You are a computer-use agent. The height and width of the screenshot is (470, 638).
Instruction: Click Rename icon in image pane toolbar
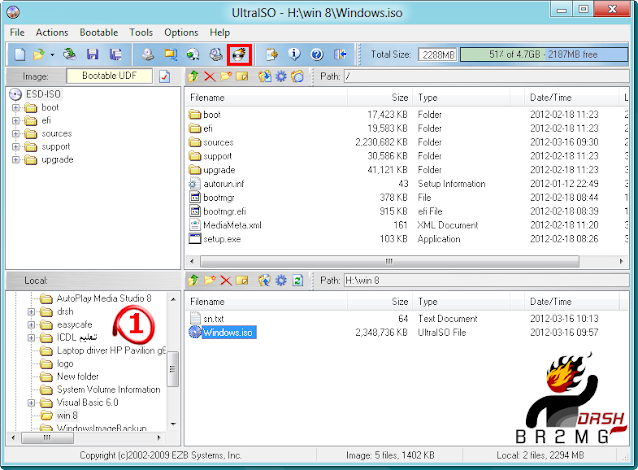coord(242,76)
